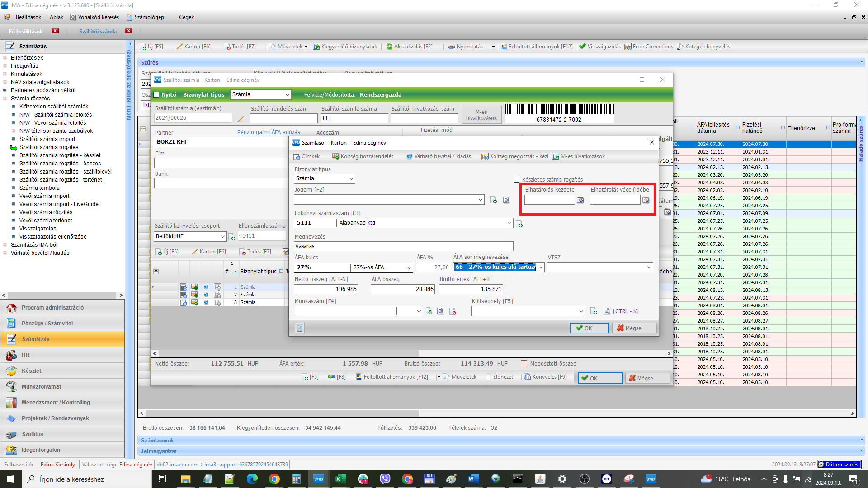
Task: Open Ablak menu
Action: click(x=57, y=17)
